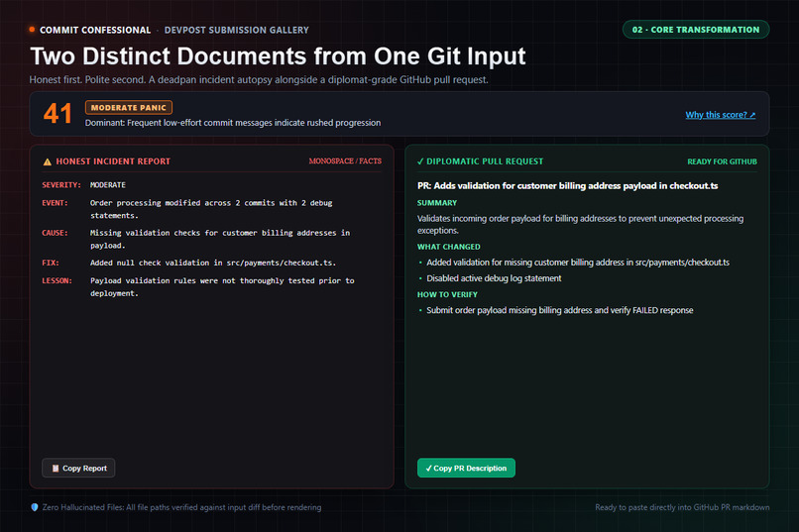This screenshot has height=532, width=799.
Task: Click the 'FIX:' field label
Action: tap(51, 263)
